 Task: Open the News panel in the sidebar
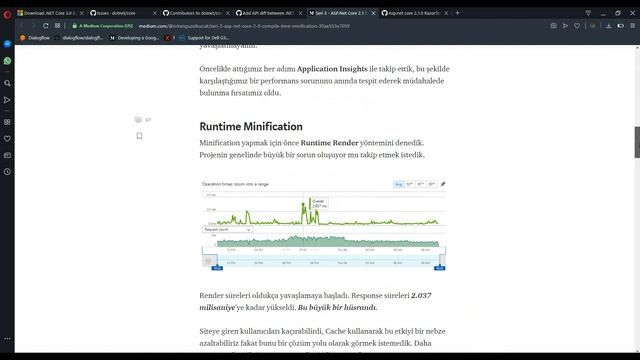tap(7, 155)
